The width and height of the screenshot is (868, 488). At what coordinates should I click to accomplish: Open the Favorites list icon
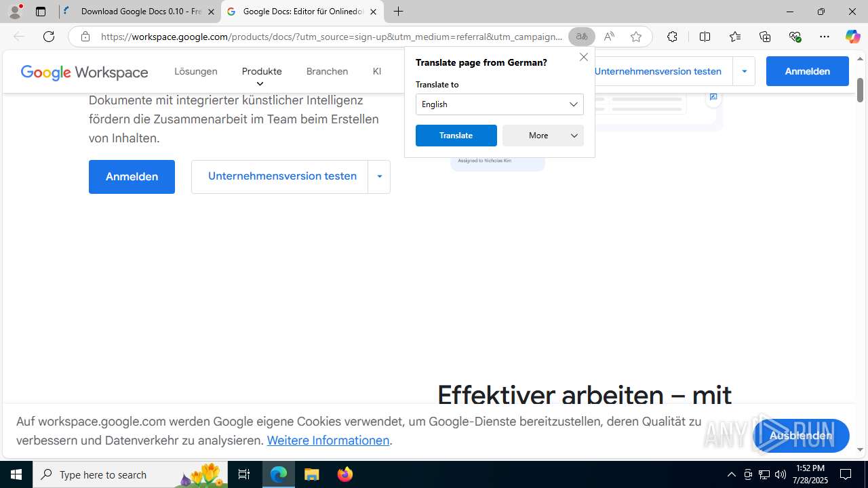(x=735, y=37)
